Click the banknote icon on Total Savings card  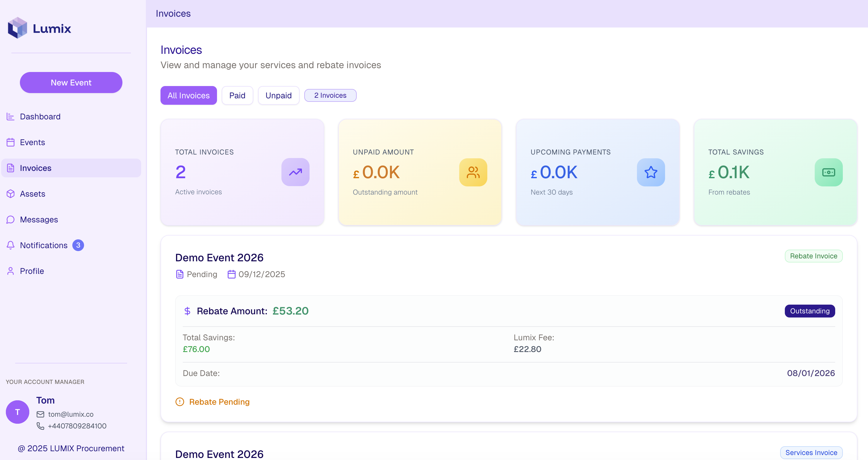pyautogui.click(x=828, y=172)
